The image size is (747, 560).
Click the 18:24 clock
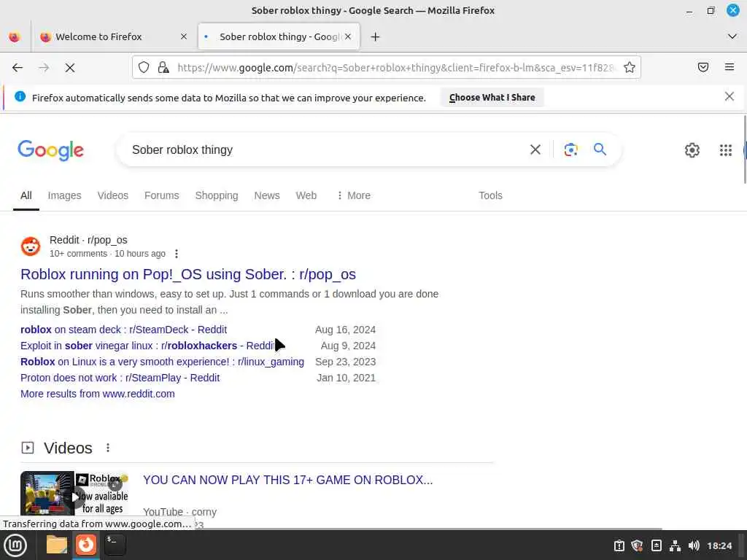point(719,545)
